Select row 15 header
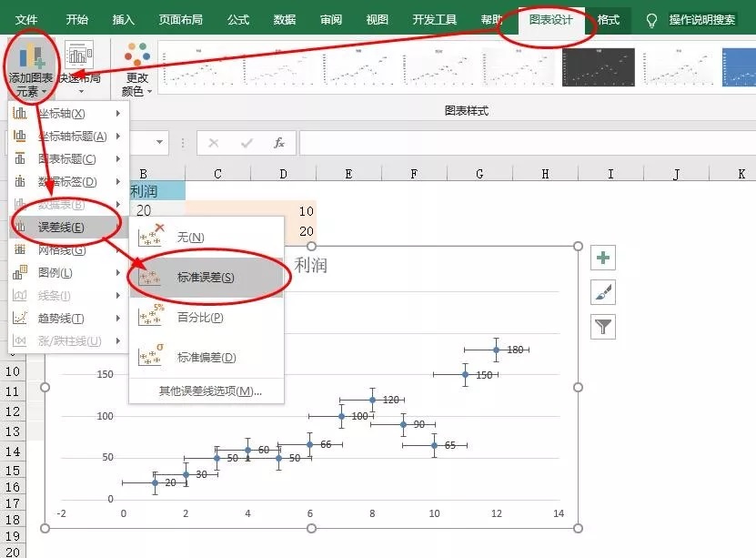This screenshot has width=756, height=558. [x=13, y=471]
